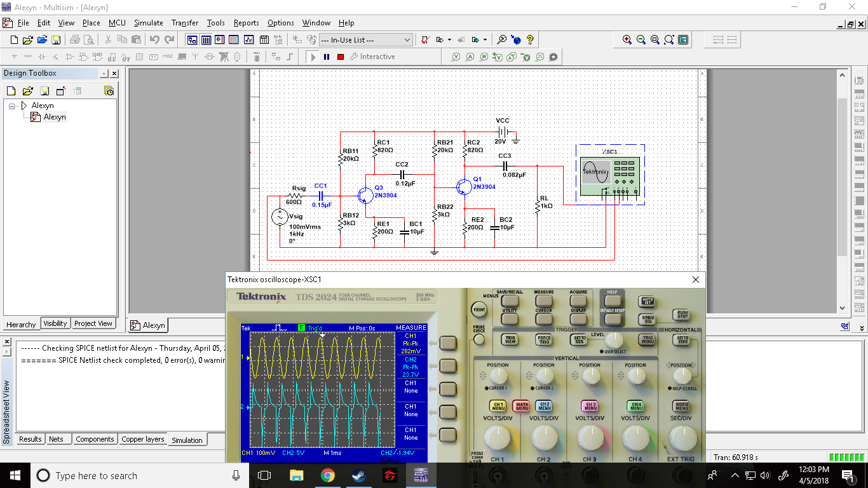Open the Reports menu
The image size is (868, 488).
[246, 23]
